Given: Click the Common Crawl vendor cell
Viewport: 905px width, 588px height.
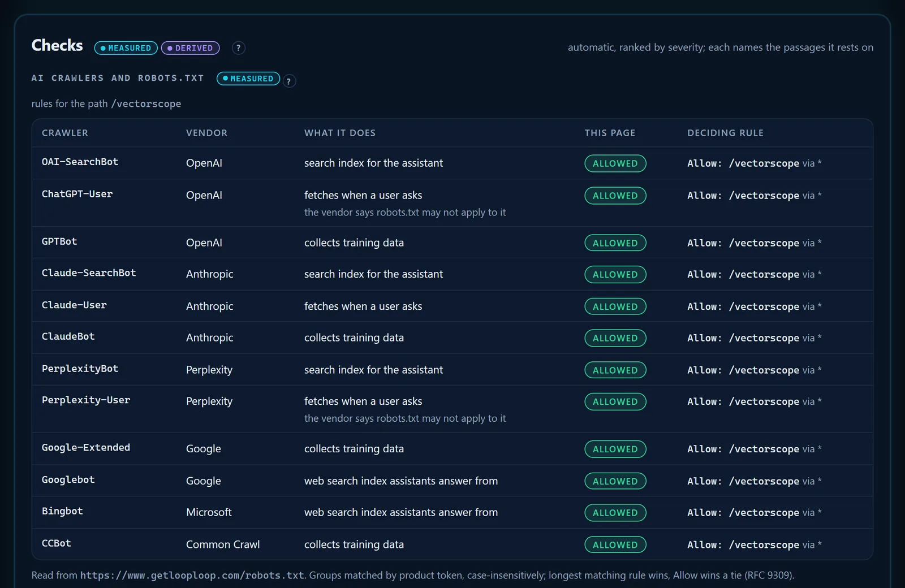Looking at the screenshot, I should point(223,544).
